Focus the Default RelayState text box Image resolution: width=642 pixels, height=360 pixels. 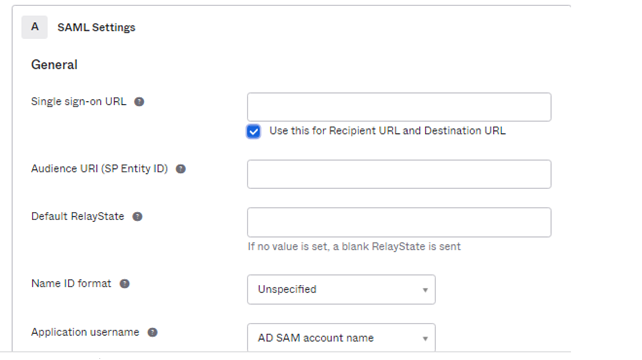tap(399, 222)
